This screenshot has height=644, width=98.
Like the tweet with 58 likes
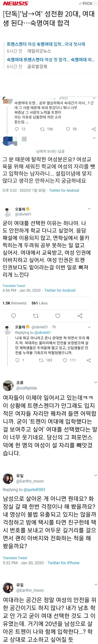pos(68,129)
